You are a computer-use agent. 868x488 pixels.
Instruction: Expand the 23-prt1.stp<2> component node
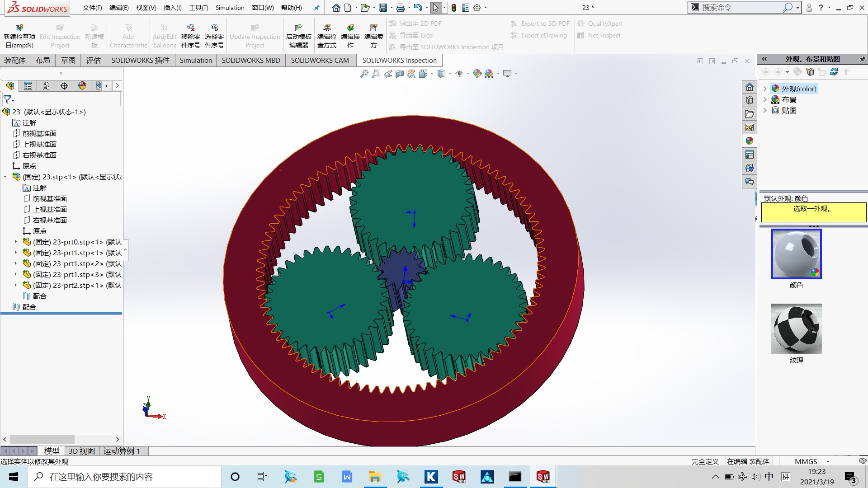tap(16, 263)
